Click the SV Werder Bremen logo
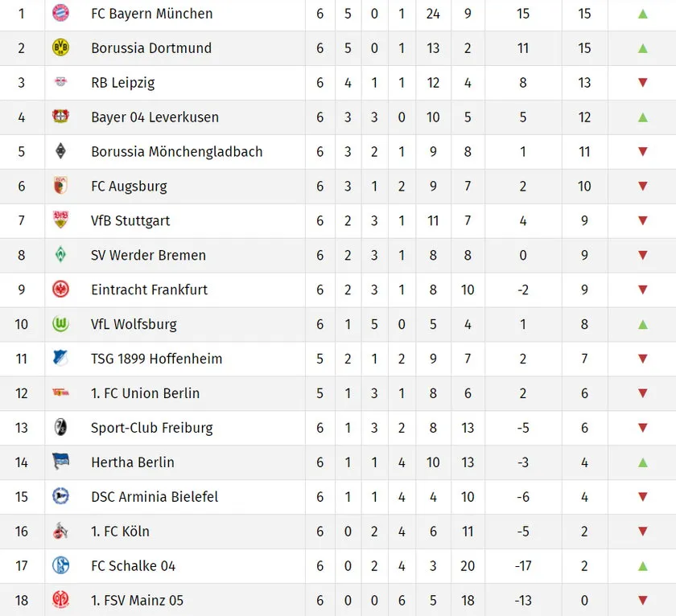Image resolution: width=676 pixels, height=616 pixels. coord(60,255)
